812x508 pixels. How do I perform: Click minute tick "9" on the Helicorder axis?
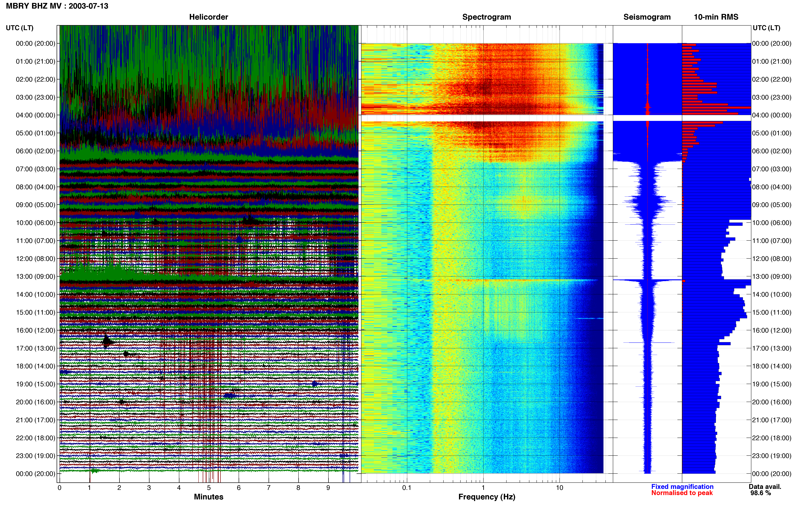(328, 488)
